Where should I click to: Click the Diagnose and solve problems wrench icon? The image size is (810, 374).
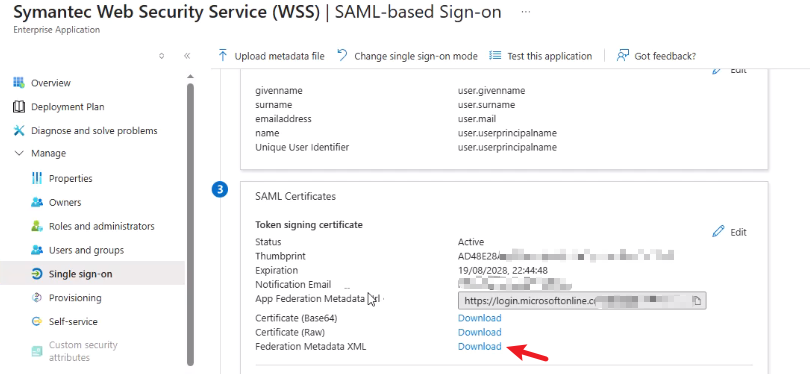[x=19, y=131]
